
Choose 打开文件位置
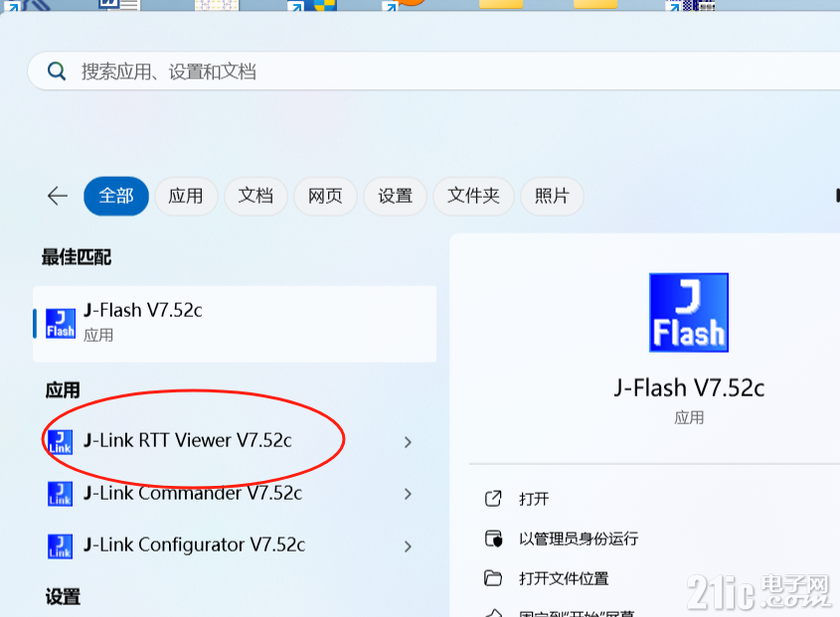point(564,578)
